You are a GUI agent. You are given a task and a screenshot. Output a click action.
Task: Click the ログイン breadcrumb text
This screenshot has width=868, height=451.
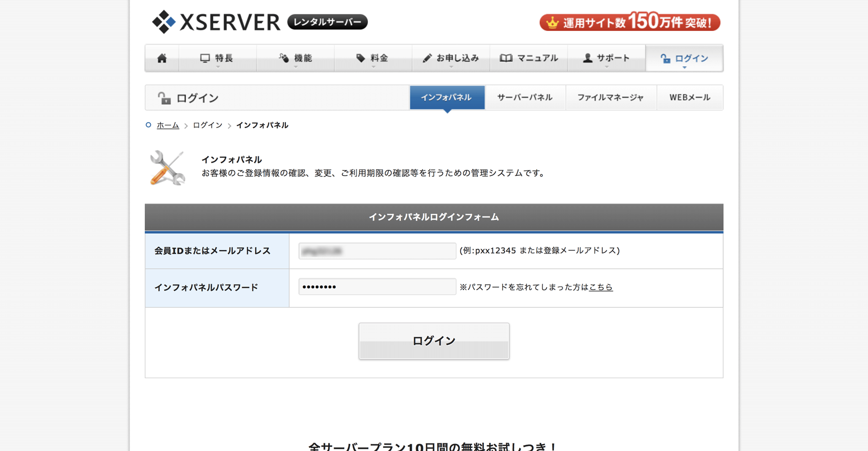(208, 125)
